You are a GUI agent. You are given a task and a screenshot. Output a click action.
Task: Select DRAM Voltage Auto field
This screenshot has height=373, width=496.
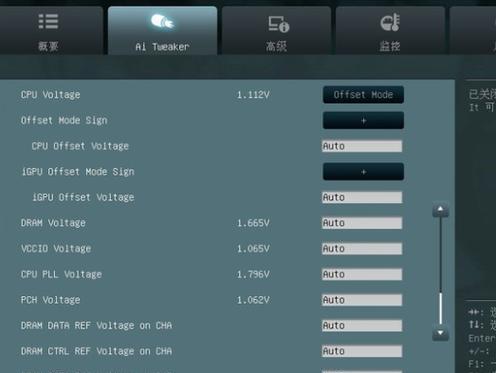[x=362, y=223]
